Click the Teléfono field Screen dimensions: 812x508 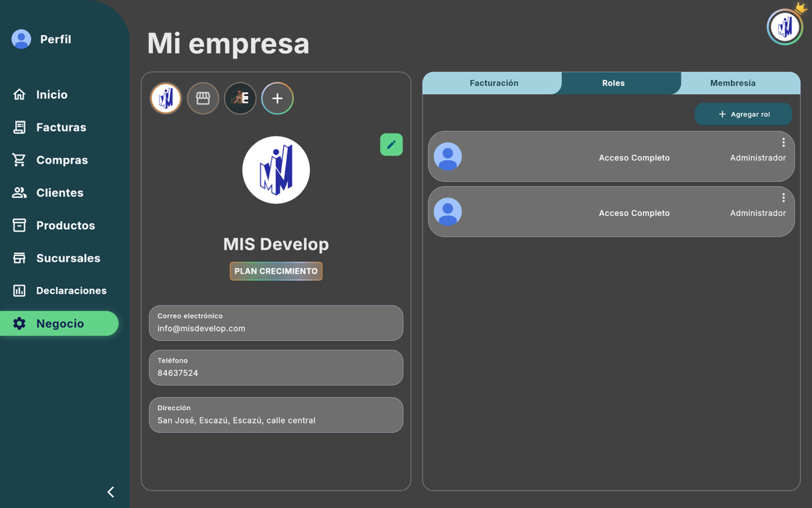[x=276, y=367]
